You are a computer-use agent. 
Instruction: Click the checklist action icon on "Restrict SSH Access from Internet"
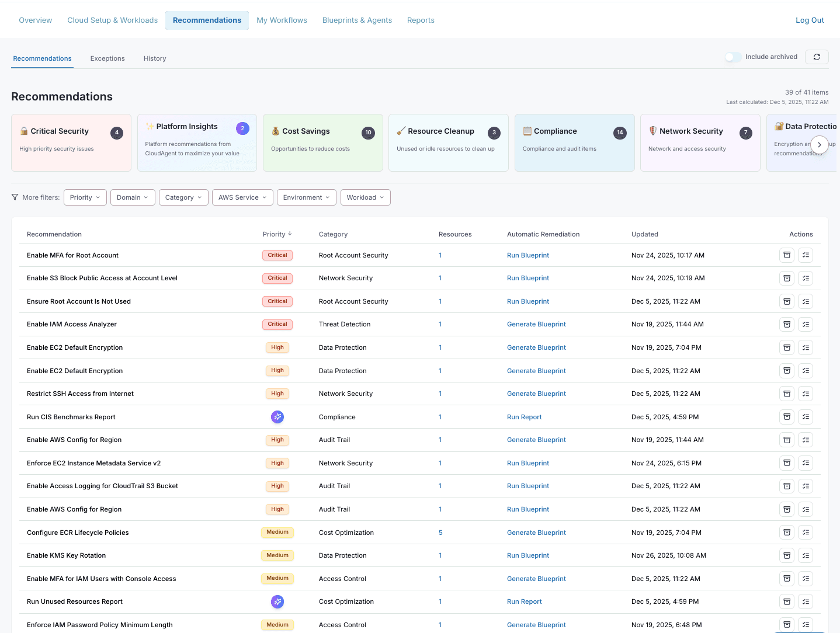[x=806, y=394]
